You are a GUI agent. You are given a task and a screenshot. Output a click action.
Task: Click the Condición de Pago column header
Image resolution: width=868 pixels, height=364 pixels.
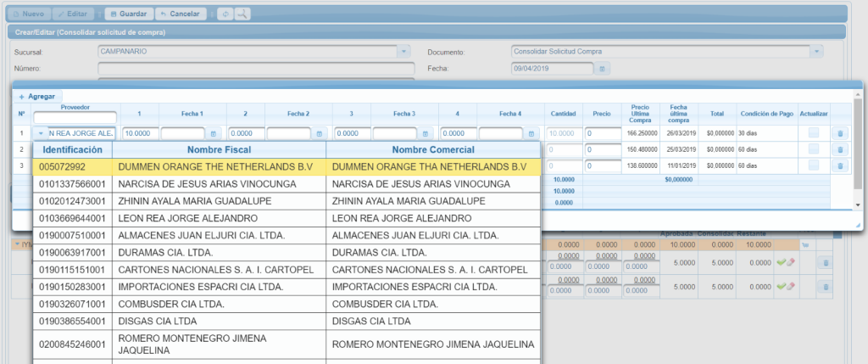click(766, 114)
